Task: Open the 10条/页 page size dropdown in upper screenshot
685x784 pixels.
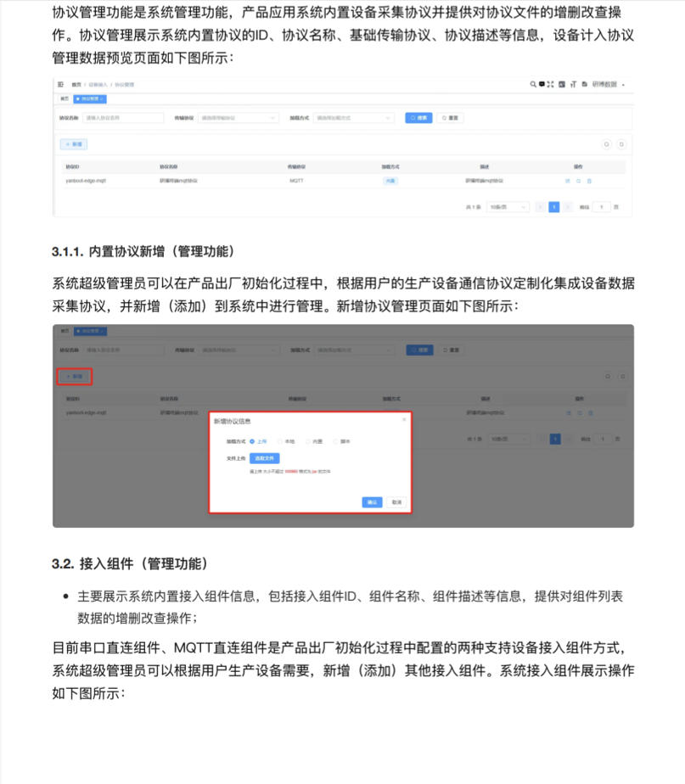Action: point(508,207)
